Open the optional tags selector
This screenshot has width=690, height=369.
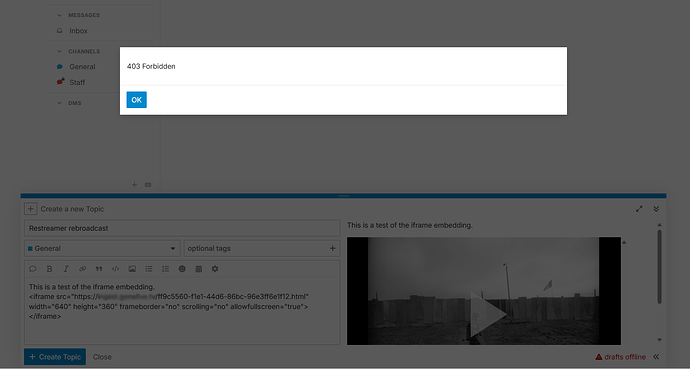pyautogui.click(x=262, y=248)
